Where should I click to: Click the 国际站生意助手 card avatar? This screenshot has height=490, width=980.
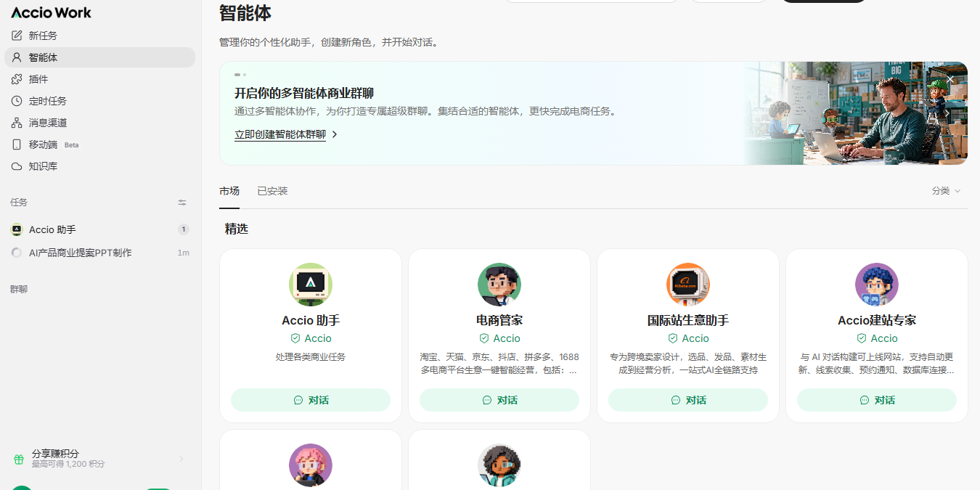pos(688,285)
